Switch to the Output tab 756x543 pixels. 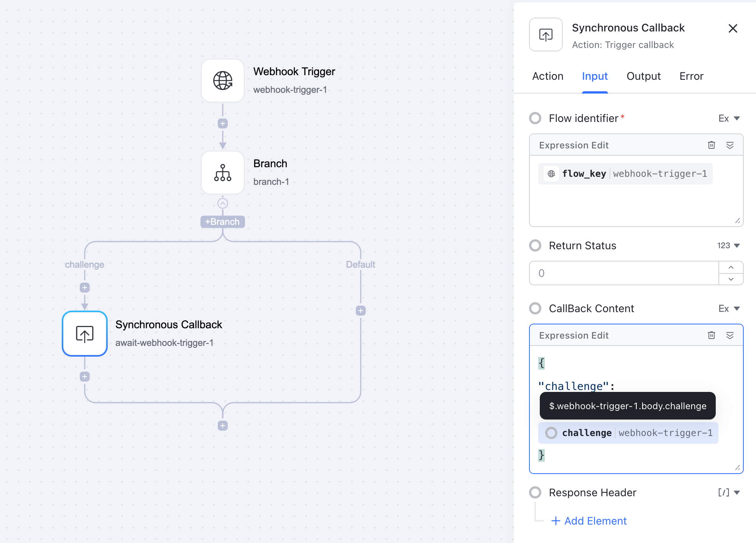643,76
